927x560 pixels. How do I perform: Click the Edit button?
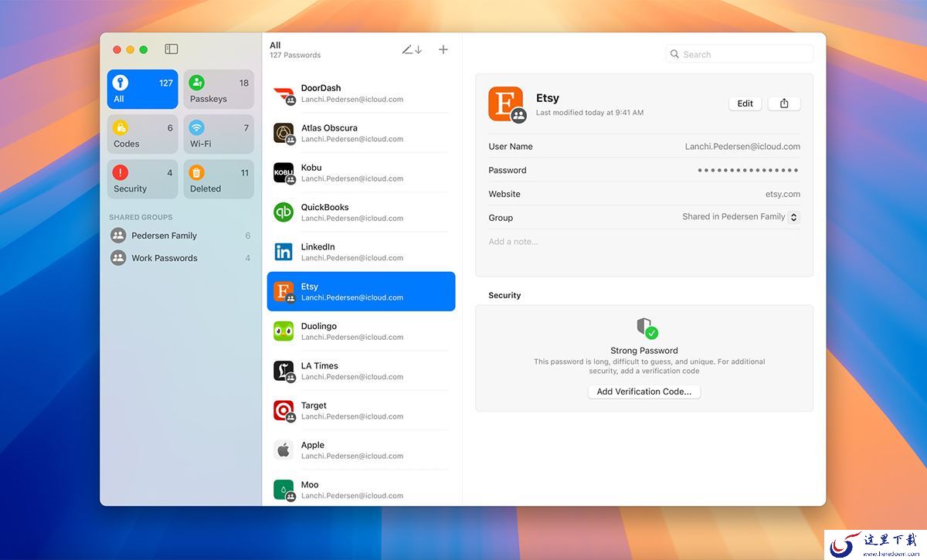[745, 104]
